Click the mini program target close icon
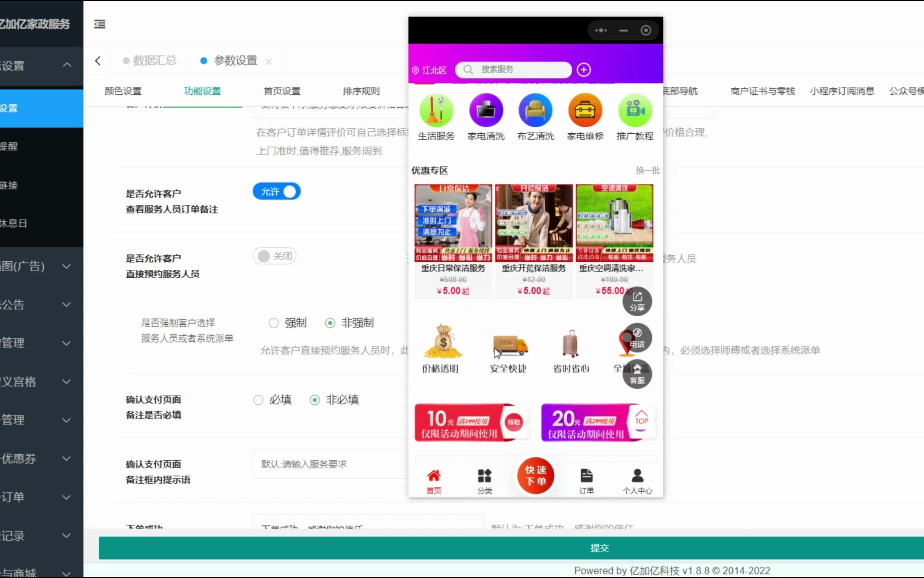Image resolution: width=924 pixels, height=578 pixels. [646, 31]
